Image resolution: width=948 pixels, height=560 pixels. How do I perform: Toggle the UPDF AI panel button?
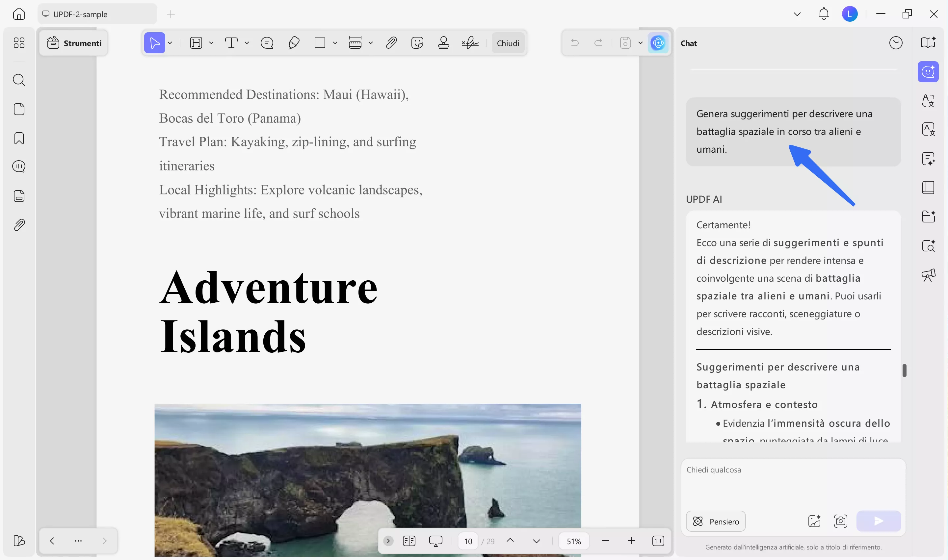coord(658,43)
